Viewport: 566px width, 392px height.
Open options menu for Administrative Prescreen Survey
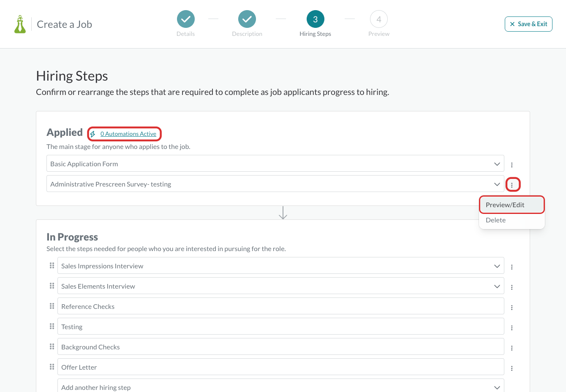(512, 185)
